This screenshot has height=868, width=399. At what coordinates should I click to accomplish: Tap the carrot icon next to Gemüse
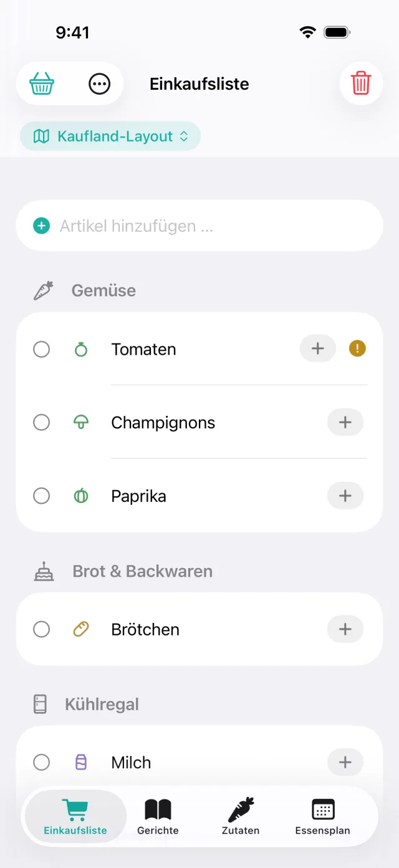(43, 291)
